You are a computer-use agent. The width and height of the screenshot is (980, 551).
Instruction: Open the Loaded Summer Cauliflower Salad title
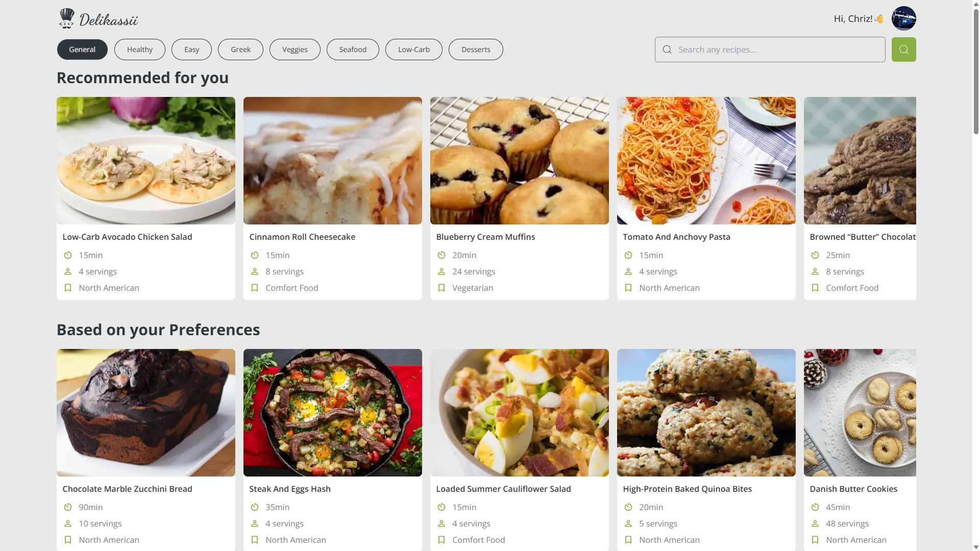(x=503, y=489)
